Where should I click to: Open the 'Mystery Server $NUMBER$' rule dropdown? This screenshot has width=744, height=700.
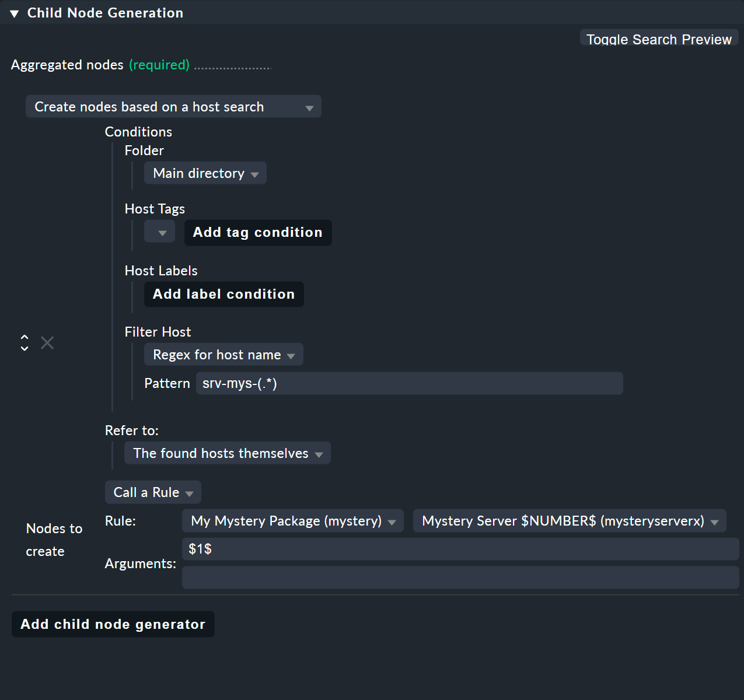(714, 521)
